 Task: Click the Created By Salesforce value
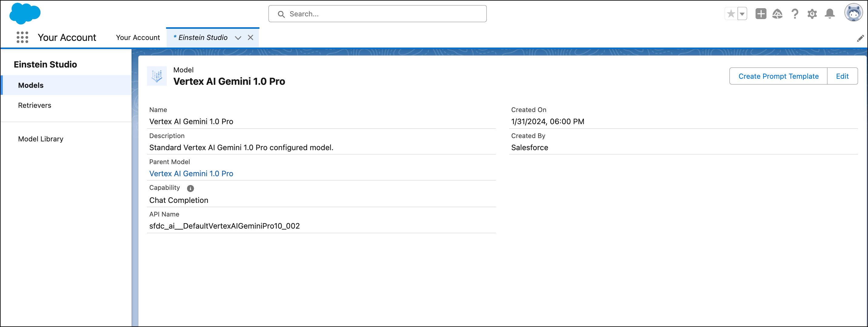[x=529, y=147]
